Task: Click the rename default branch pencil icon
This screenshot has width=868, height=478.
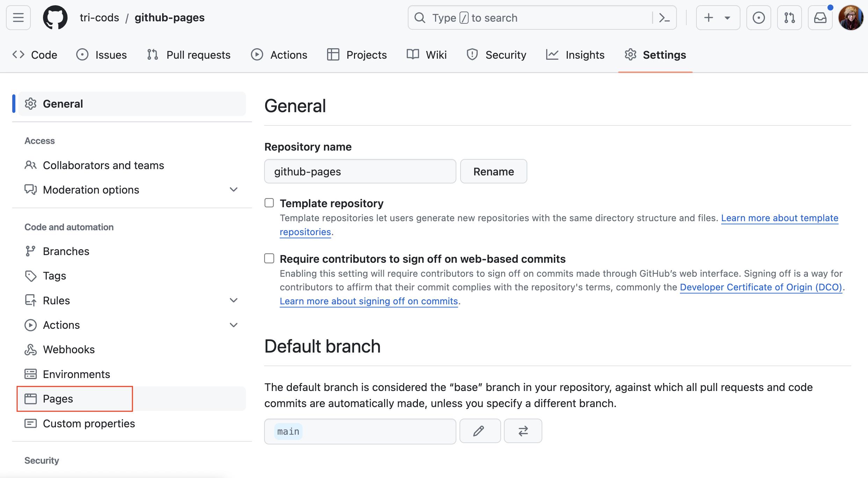Action: pyautogui.click(x=480, y=431)
